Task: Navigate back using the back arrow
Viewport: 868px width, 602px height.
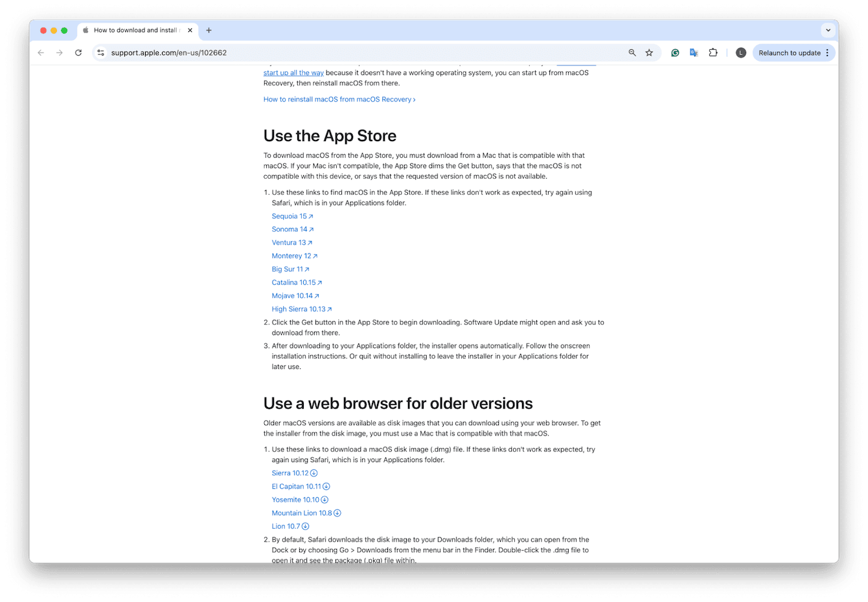Action: click(40, 52)
